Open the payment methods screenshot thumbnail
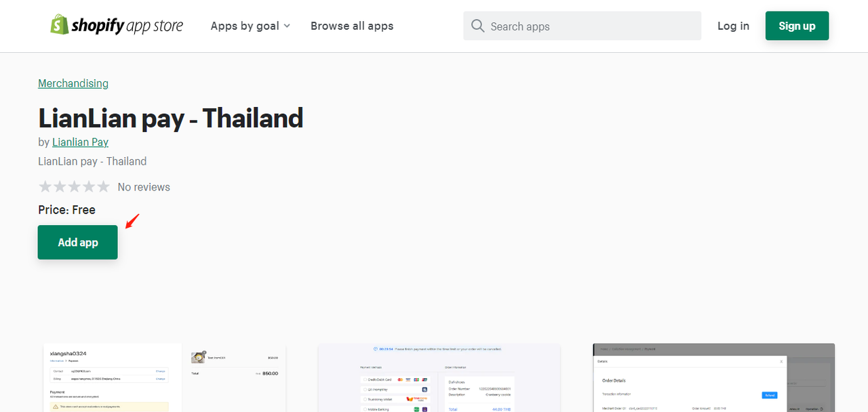 point(439,377)
